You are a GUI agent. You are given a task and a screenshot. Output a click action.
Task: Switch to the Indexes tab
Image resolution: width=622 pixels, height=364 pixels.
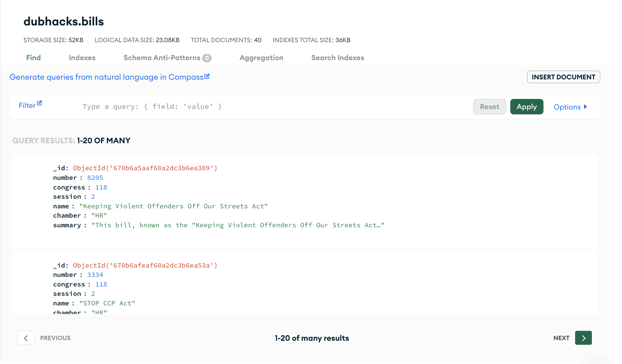[x=82, y=58]
